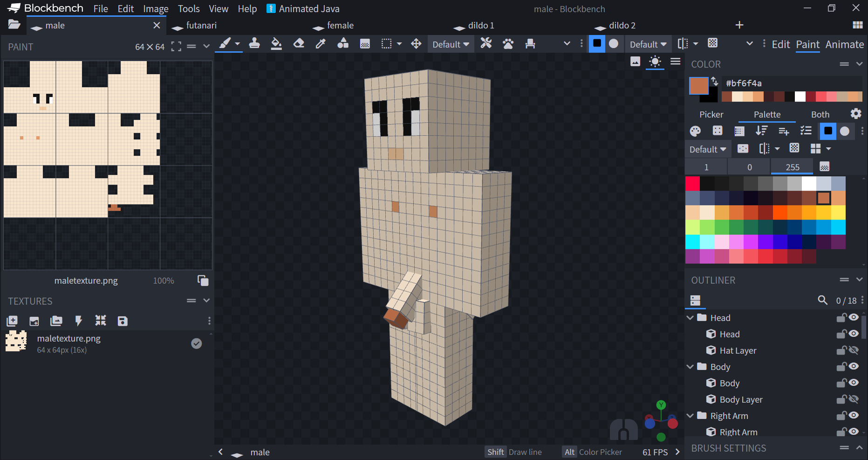Open the Default brush preset dropdown
Image resolution: width=868 pixels, height=460 pixels.
[x=451, y=44]
